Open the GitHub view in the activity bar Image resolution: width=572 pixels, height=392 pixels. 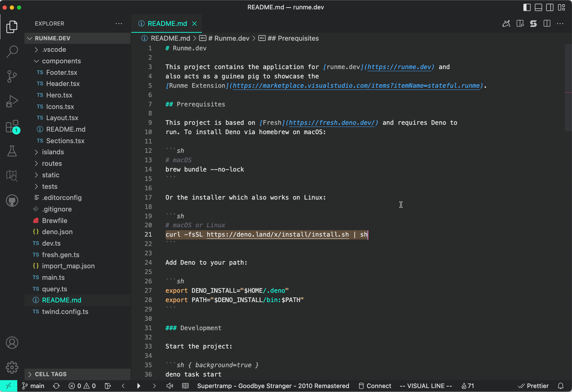(x=12, y=201)
